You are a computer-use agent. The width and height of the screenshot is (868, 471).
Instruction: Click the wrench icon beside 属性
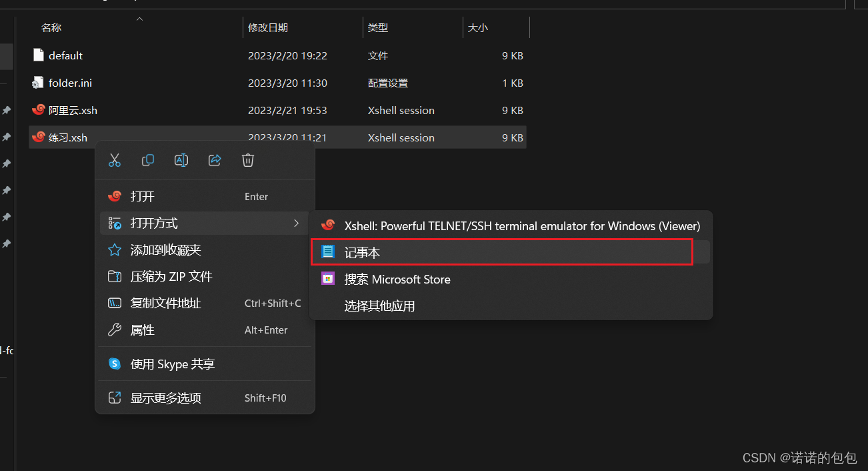pyautogui.click(x=115, y=330)
